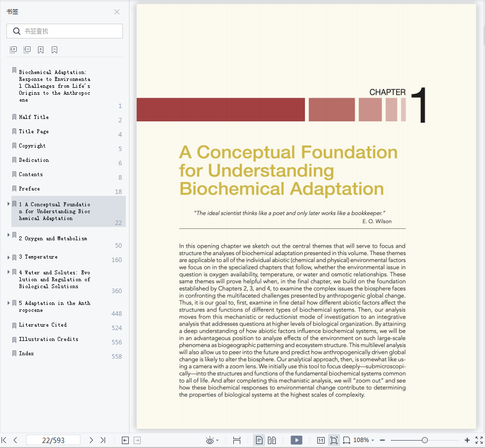Zoom in with plus button
This screenshot has height=448, width=485.
point(467,440)
